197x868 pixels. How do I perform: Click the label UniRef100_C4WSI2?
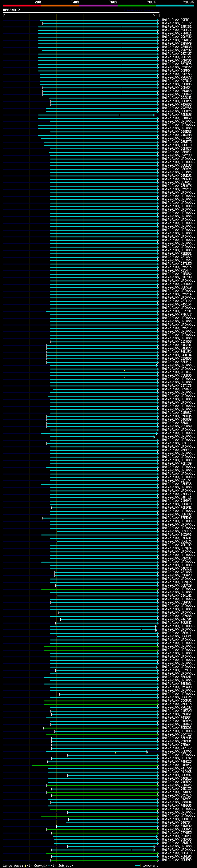[176, 568]
